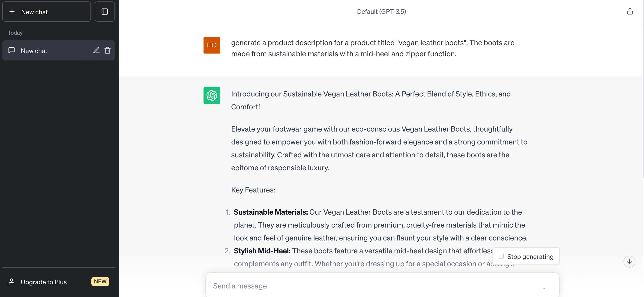The image size is (644, 297).
Task: Click Upgrade to Plus
Action: click(x=44, y=282)
